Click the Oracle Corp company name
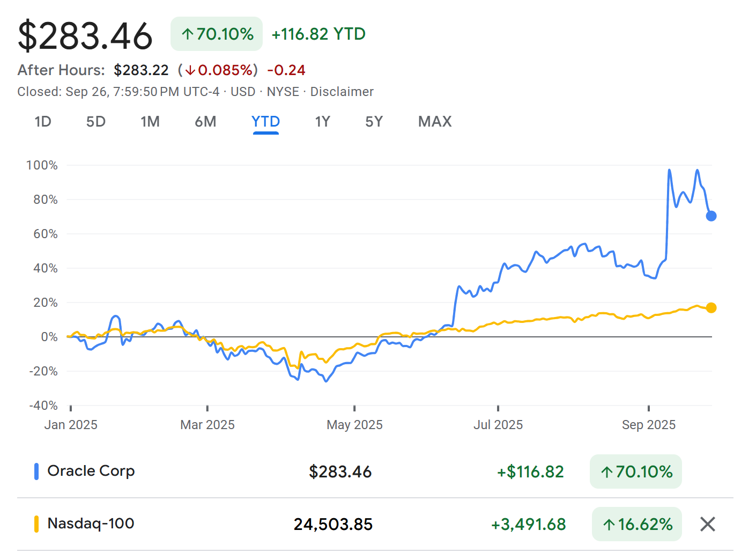Image resolution: width=756 pixels, height=560 pixels. 91,471
